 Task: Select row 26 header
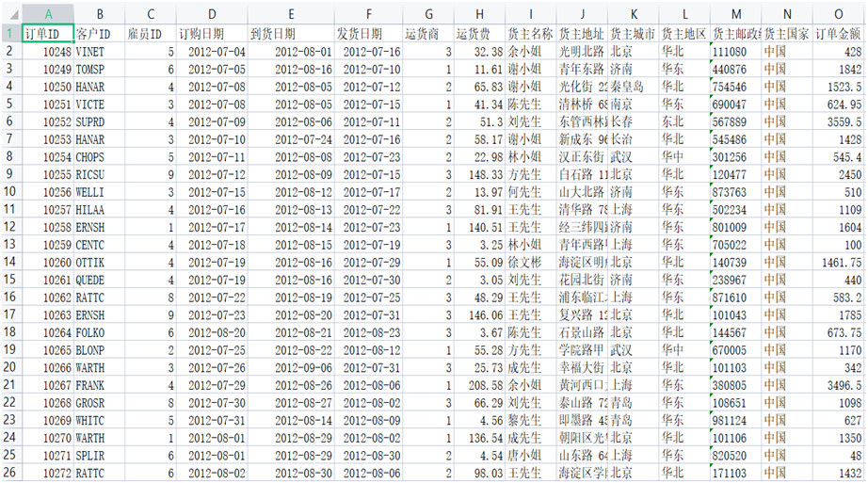pyautogui.click(x=10, y=473)
